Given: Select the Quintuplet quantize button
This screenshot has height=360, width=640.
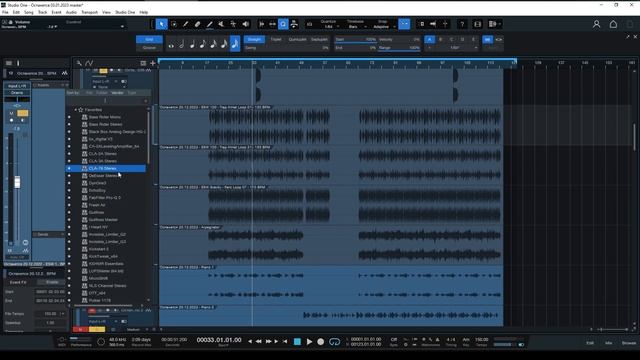Looking at the screenshot, I should click(x=298, y=40).
